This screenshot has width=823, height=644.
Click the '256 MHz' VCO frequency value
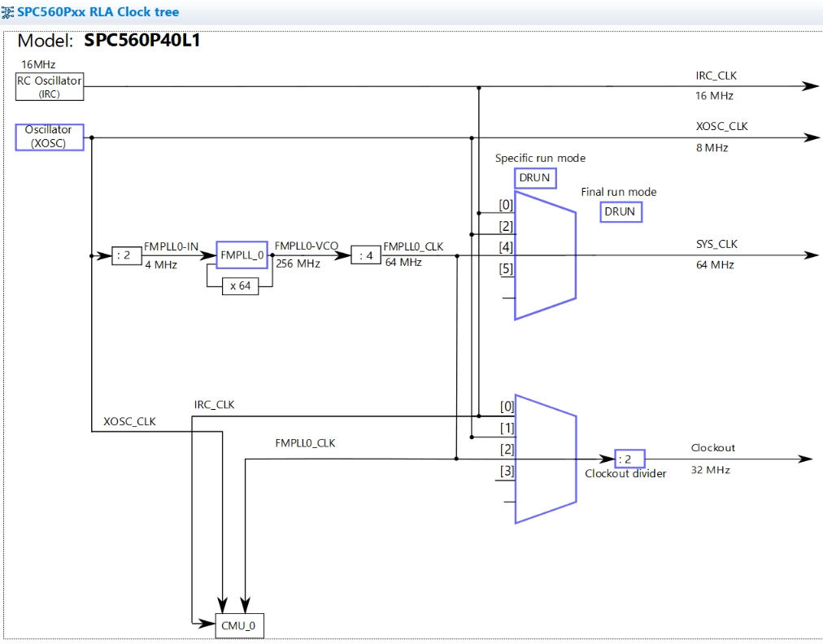click(298, 263)
